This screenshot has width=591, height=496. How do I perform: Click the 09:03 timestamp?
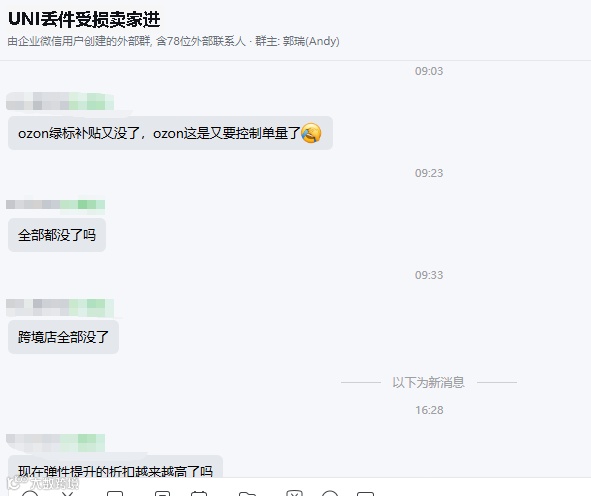click(x=429, y=71)
